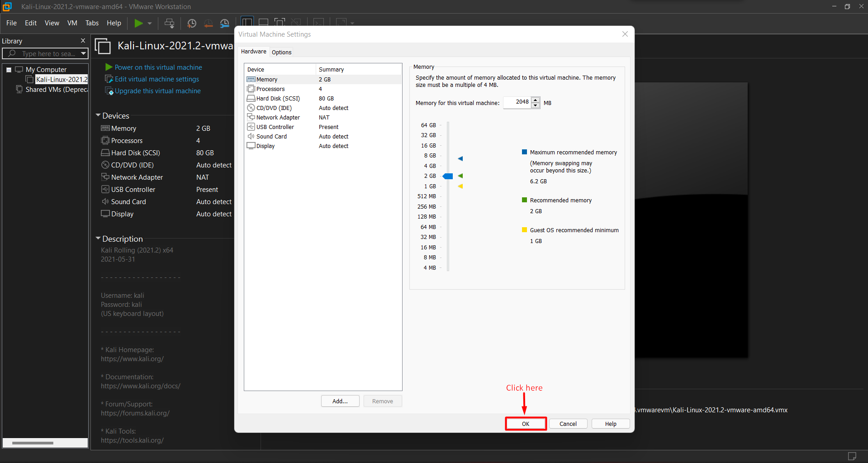Close the Library panel with its X
868x463 pixels.
pyautogui.click(x=83, y=41)
